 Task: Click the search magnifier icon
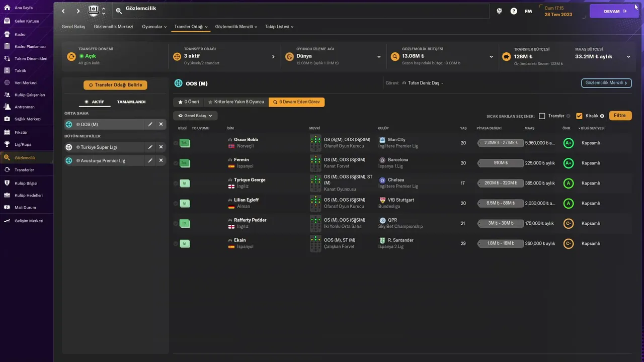click(x=119, y=11)
